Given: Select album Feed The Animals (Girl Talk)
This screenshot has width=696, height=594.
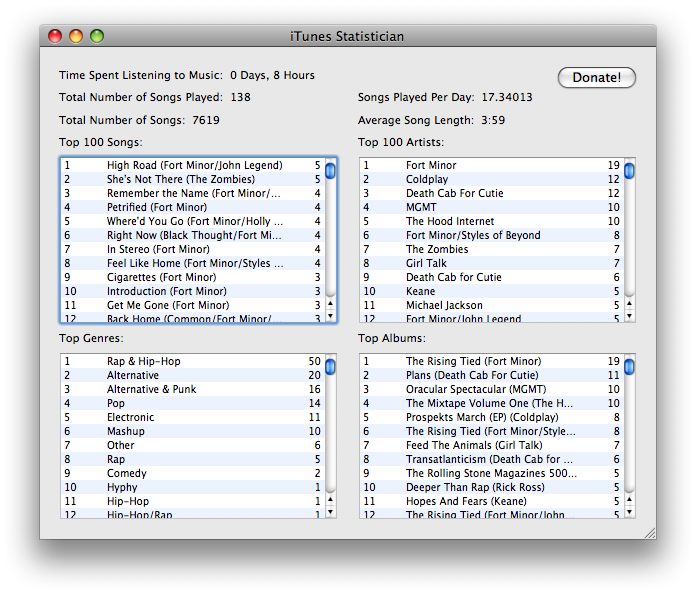Looking at the screenshot, I should (492, 445).
